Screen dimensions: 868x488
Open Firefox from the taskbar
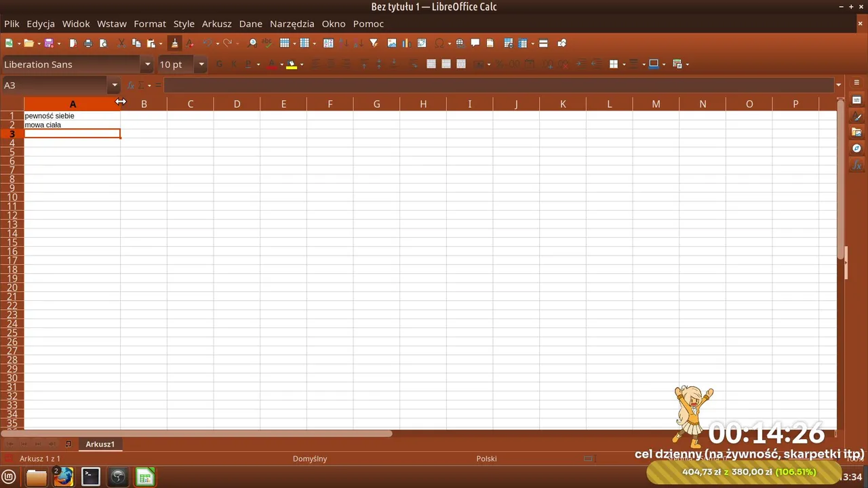(64, 477)
